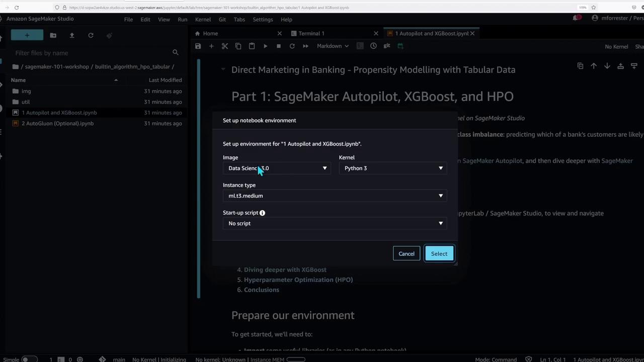Open the Start-up script dropdown
644x362 pixels.
(x=335, y=223)
